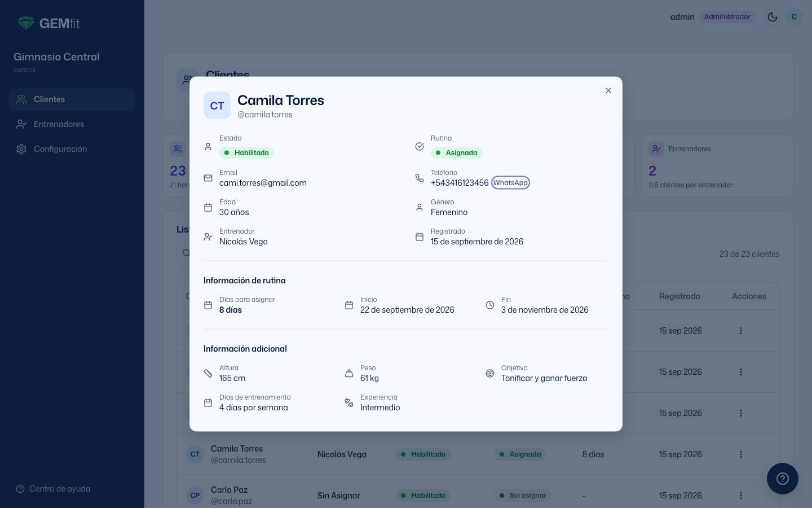
Task: Click check-circle icon beside Rutina
Action: [420, 147]
